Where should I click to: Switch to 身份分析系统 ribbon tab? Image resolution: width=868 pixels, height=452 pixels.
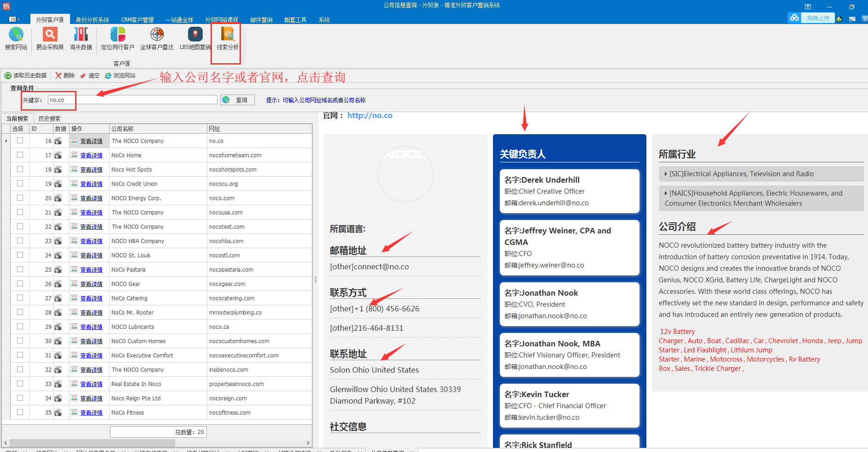point(92,20)
